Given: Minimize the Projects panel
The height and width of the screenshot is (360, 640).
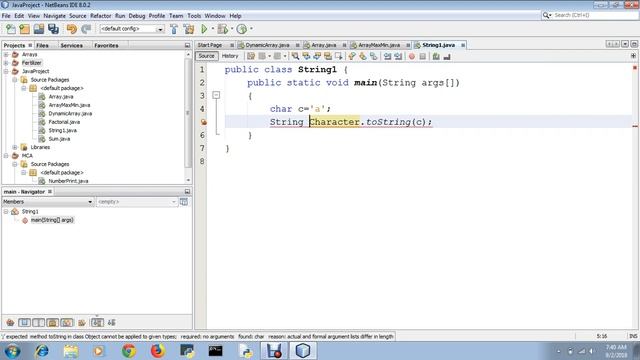Looking at the screenshot, I should click(187, 45).
